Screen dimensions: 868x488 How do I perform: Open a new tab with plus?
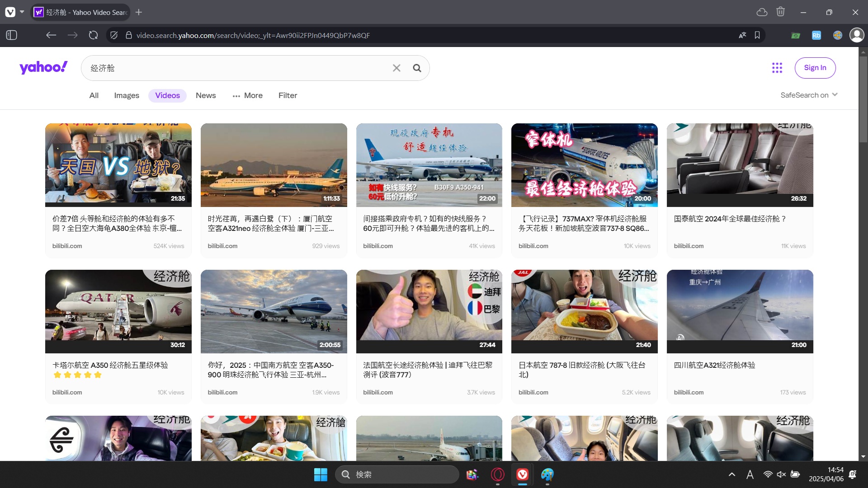[x=139, y=12]
